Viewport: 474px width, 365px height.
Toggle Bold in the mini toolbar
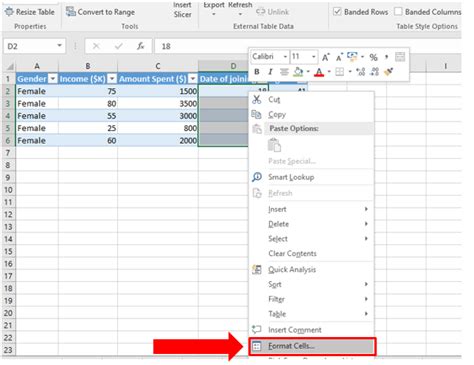[x=257, y=71]
